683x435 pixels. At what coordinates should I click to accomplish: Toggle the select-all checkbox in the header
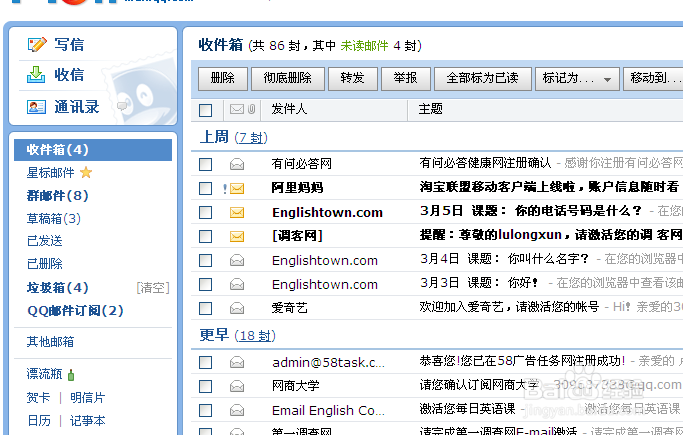tap(206, 110)
